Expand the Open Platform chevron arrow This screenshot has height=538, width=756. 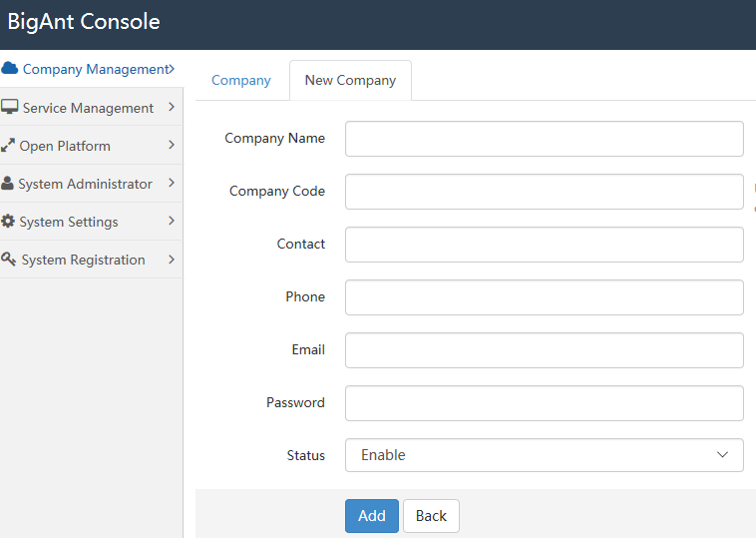click(172, 145)
